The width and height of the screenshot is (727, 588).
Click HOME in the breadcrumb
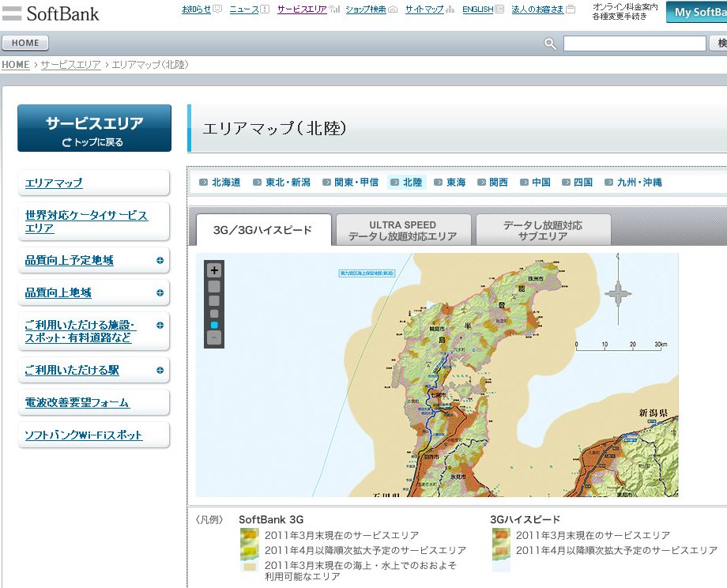point(15,65)
